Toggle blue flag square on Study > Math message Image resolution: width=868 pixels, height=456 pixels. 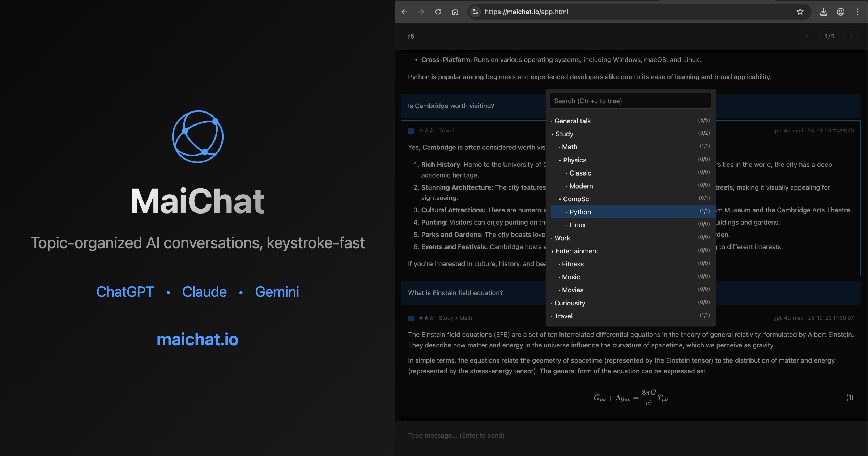click(411, 318)
